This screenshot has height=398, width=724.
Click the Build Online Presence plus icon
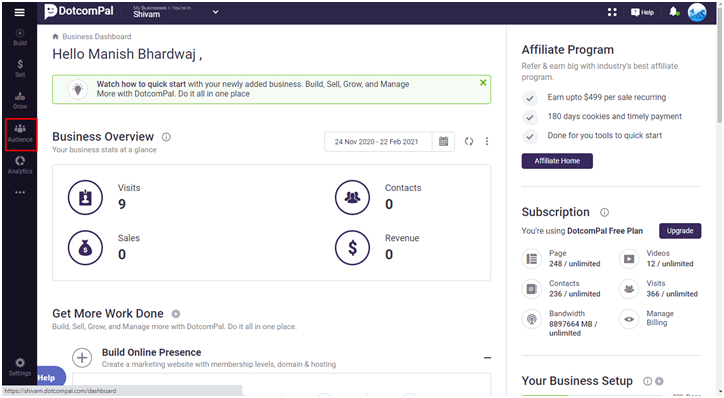82,358
